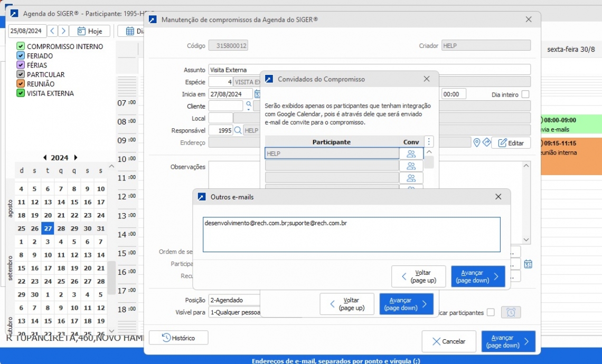Click the Inicia em date field 27/08/2024
This screenshot has width=602, height=364.
pyautogui.click(x=230, y=94)
